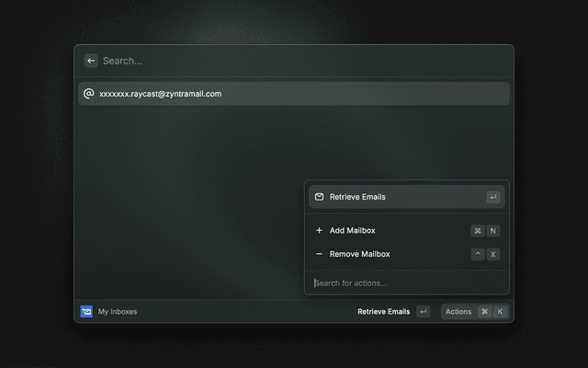588x368 pixels.
Task: Click the main Search input field
Action: [294, 61]
